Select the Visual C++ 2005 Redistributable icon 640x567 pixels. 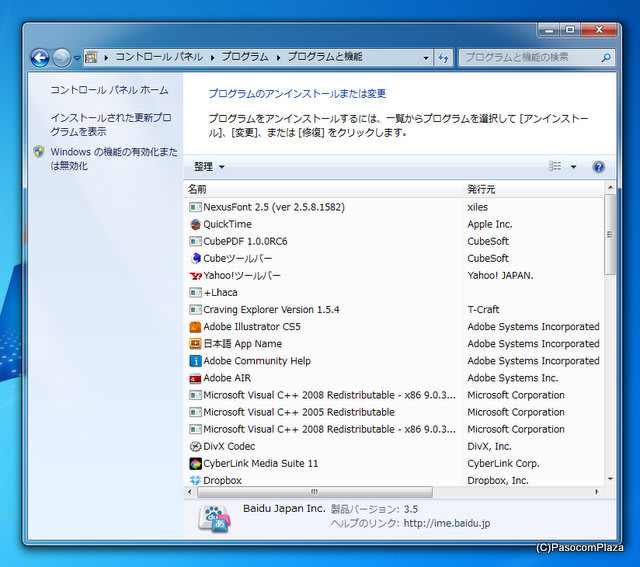click(x=195, y=412)
